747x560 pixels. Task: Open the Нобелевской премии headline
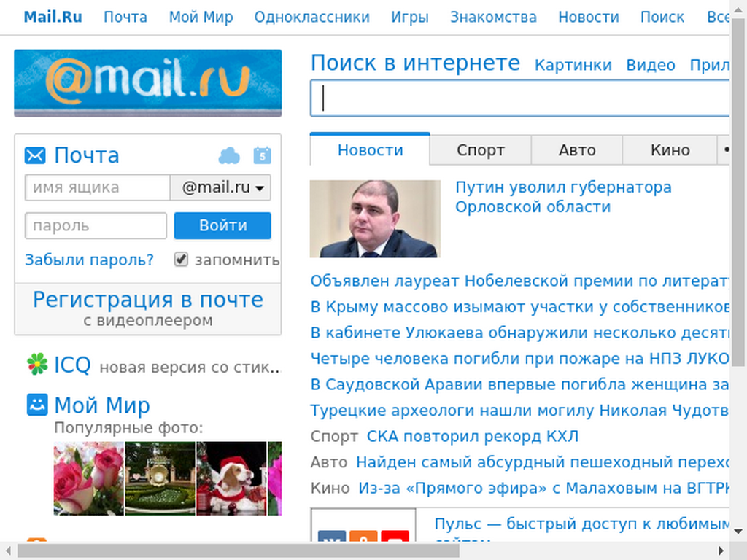coord(519,281)
